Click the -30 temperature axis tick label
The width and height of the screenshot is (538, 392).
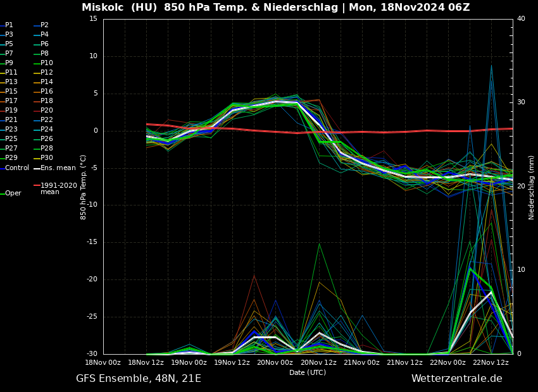pyautogui.click(x=92, y=354)
